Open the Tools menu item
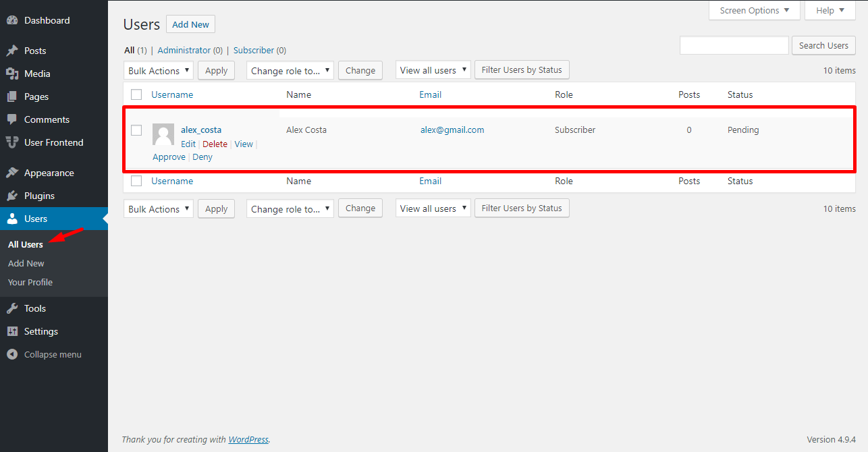This screenshot has width=868, height=452. click(x=54, y=308)
